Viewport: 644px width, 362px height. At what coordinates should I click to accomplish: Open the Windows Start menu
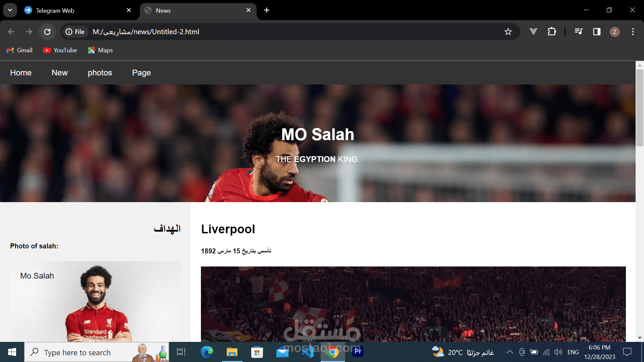point(12,352)
